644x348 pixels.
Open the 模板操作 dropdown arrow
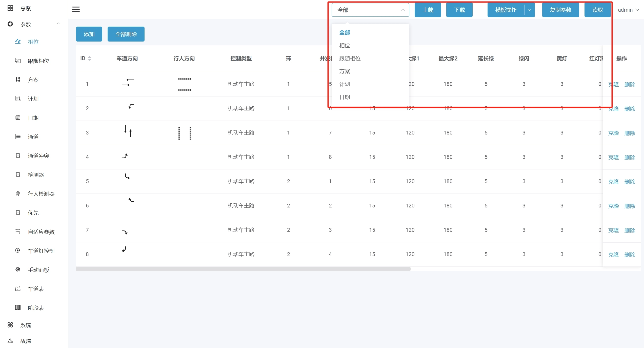click(529, 10)
